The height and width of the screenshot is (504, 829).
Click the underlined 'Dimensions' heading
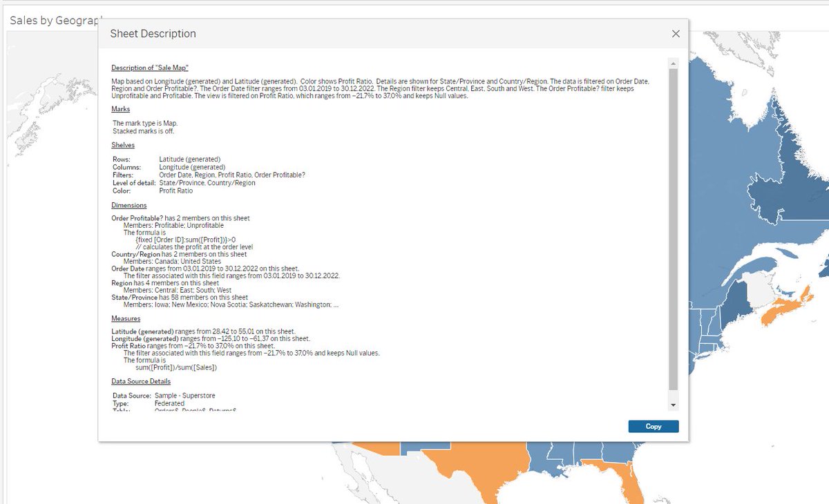[128, 205]
